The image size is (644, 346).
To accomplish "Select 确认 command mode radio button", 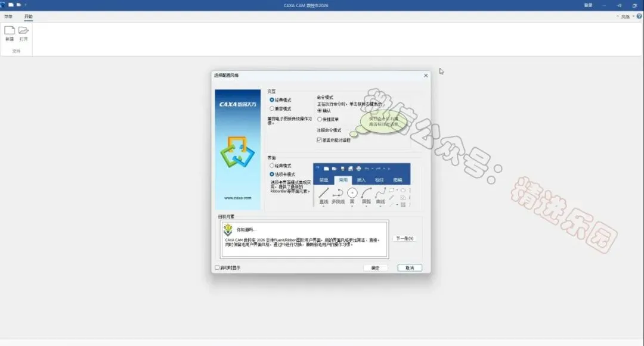I will coord(324,111).
